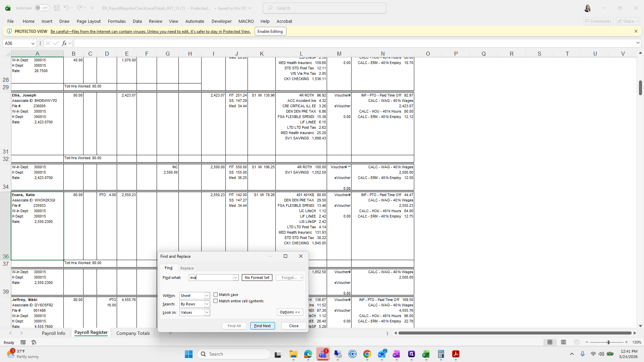Click the Undo arrow icon

66,8
